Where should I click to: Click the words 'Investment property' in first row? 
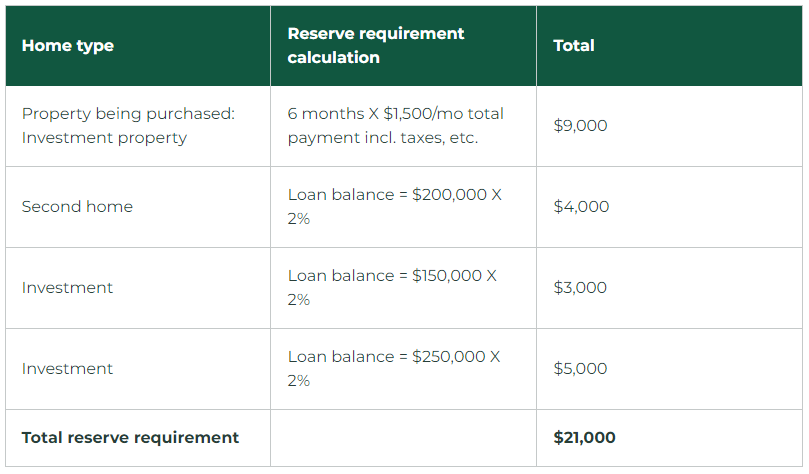(x=104, y=138)
